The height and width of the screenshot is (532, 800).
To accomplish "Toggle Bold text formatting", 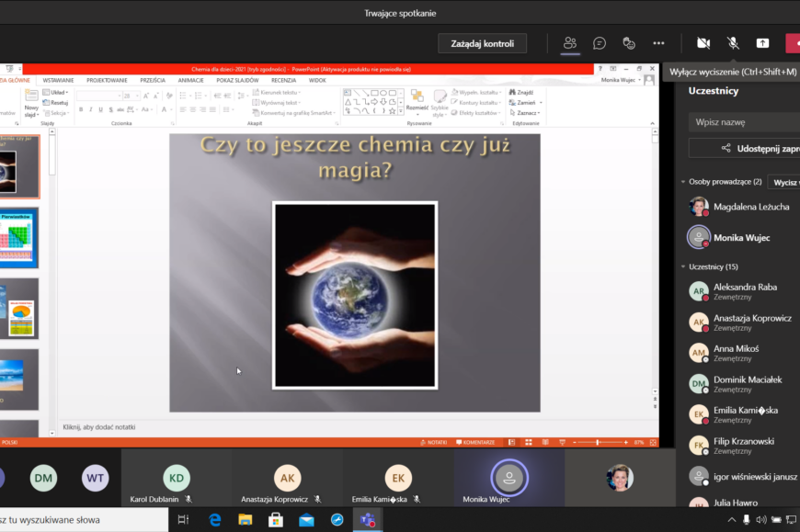I will 81,109.
